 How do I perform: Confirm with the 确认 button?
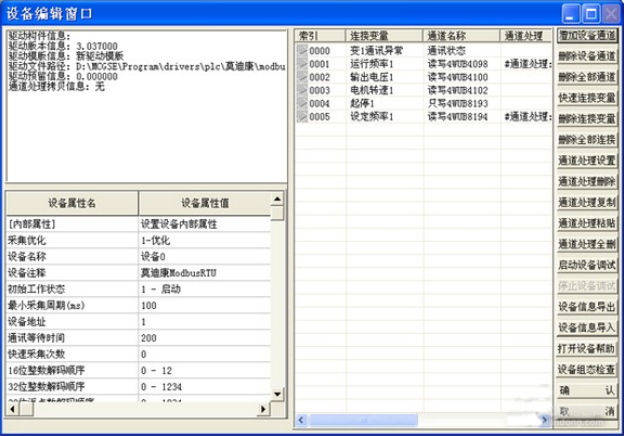586,390
